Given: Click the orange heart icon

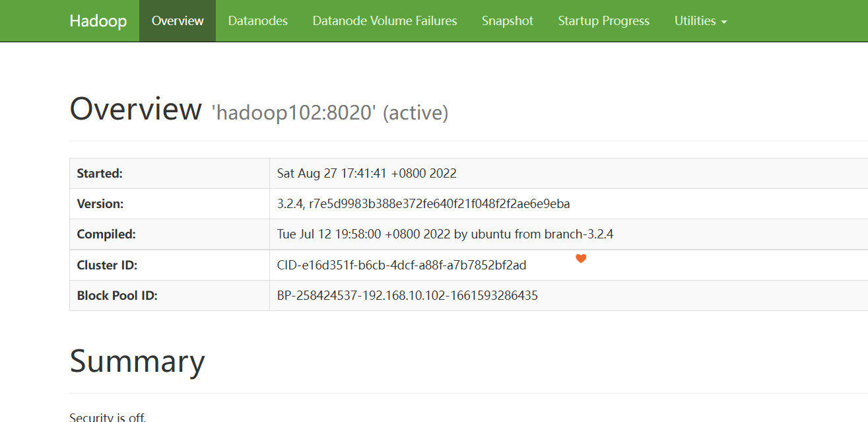Looking at the screenshot, I should (x=581, y=258).
